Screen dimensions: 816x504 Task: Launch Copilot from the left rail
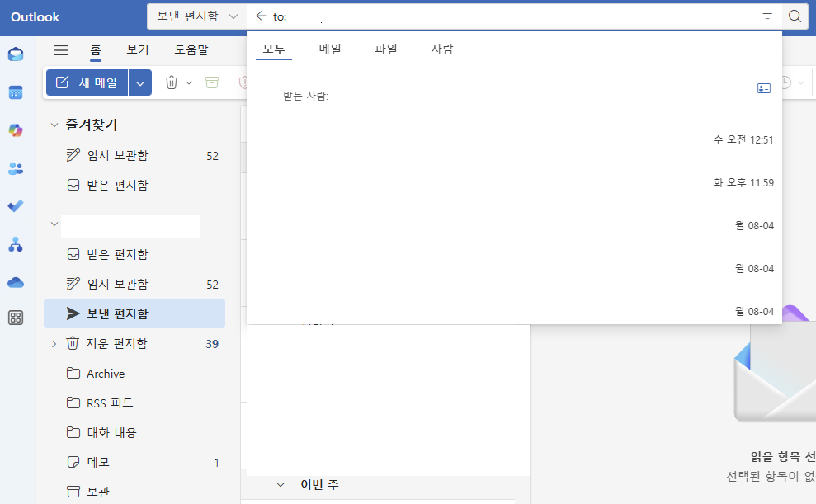(x=15, y=130)
